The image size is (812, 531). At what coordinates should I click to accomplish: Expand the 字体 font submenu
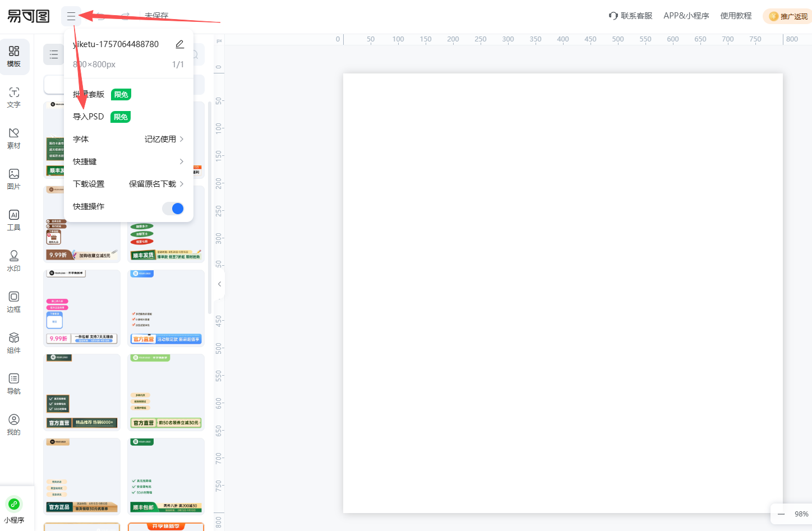click(128, 138)
